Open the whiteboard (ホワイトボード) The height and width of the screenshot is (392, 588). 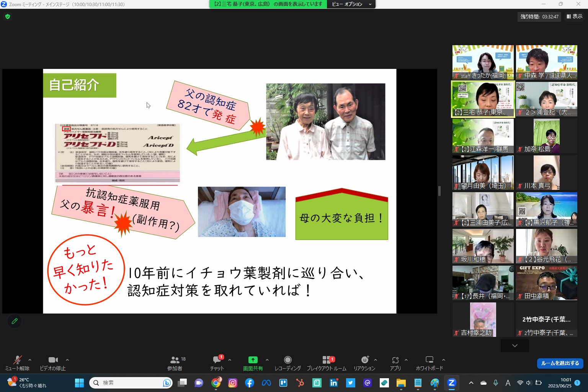pyautogui.click(x=429, y=363)
